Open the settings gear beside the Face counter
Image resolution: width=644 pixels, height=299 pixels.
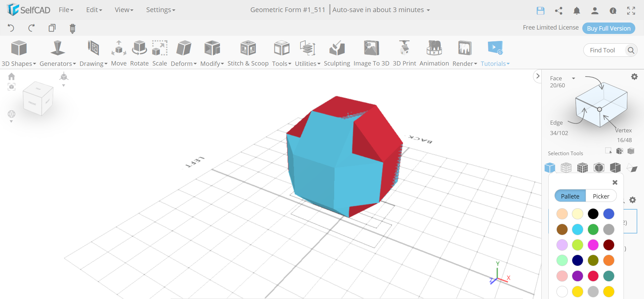[x=634, y=77]
